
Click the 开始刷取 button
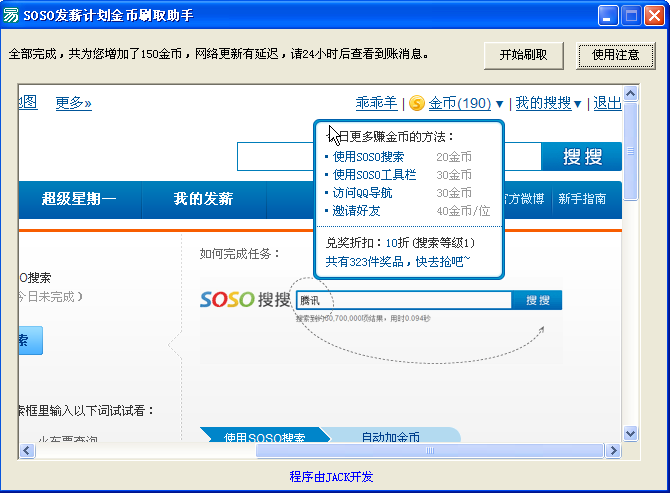[523, 55]
